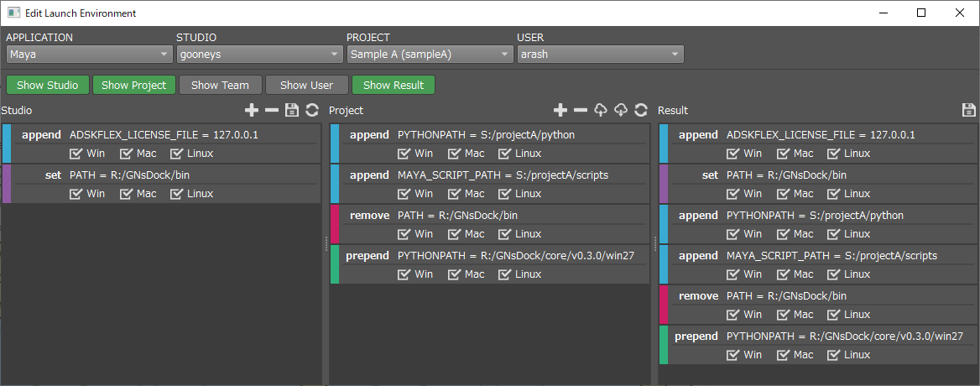
Task: Click the cloud download icon in Project panel
Action: [621, 110]
